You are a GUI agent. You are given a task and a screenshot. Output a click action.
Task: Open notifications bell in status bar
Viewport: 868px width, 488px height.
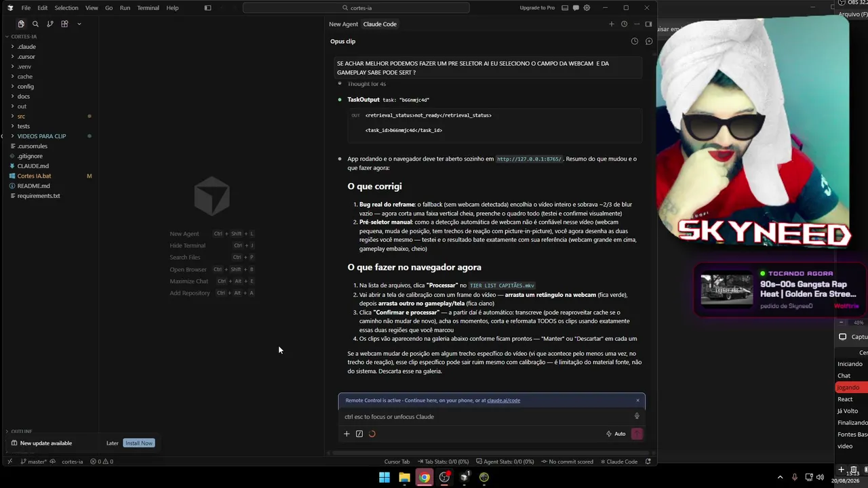(648, 462)
